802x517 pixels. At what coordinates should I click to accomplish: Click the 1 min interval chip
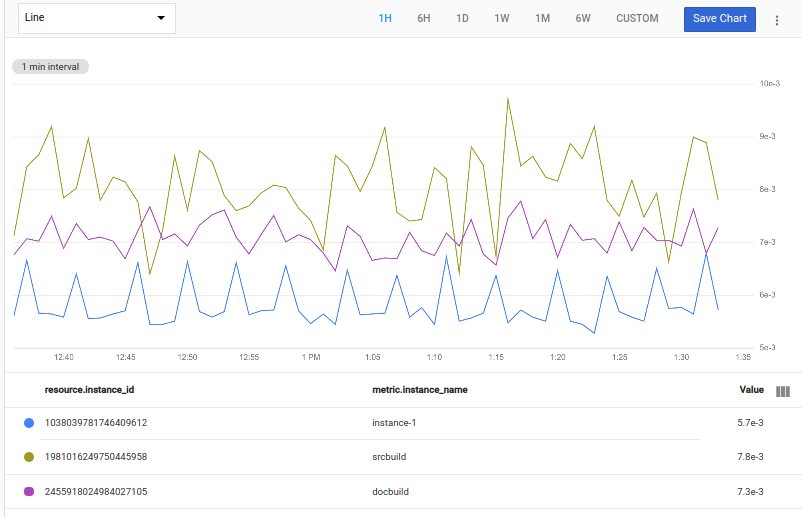tap(50, 66)
